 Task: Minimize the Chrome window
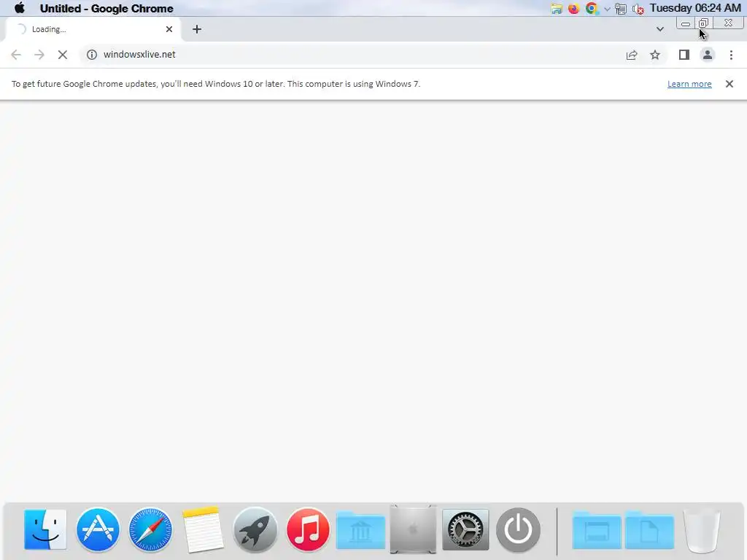[686, 23]
